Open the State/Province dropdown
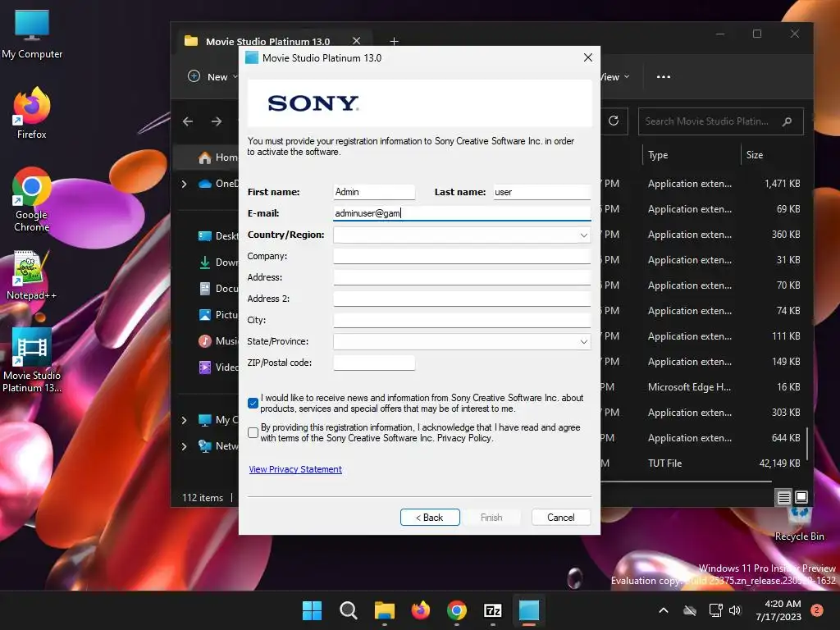Viewport: 840px width, 630px height. 583,342
